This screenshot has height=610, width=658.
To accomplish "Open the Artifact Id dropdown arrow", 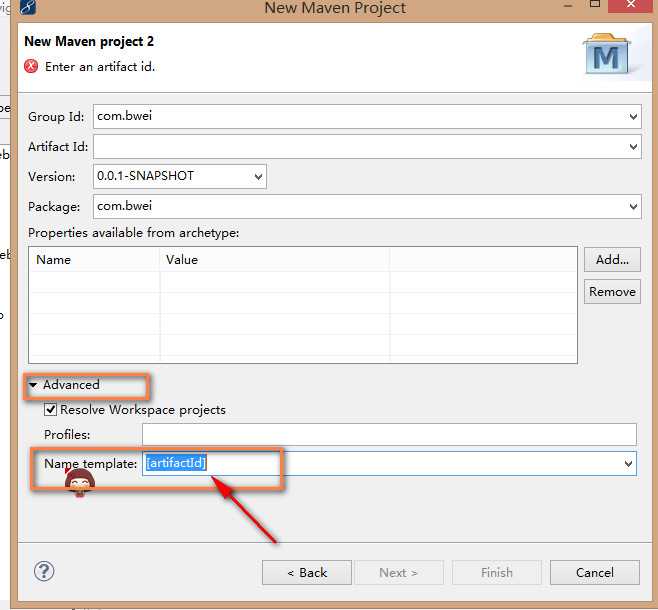I will pos(633,147).
